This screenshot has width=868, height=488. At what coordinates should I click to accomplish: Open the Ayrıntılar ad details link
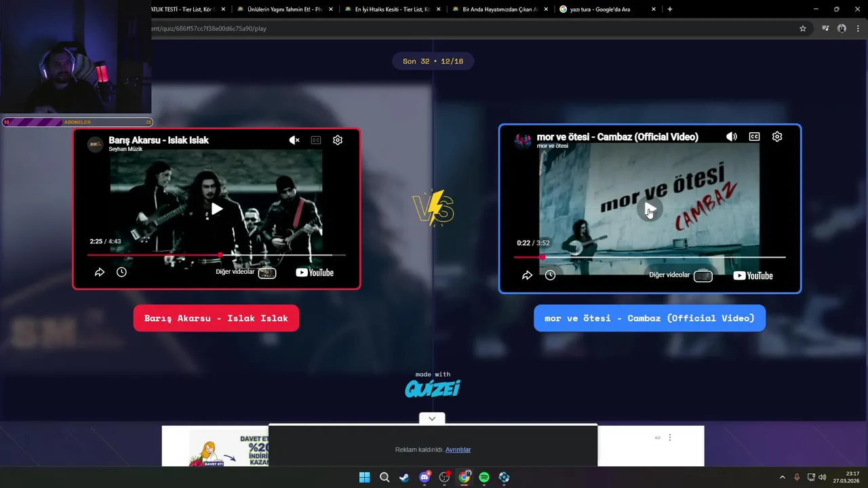click(458, 450)
